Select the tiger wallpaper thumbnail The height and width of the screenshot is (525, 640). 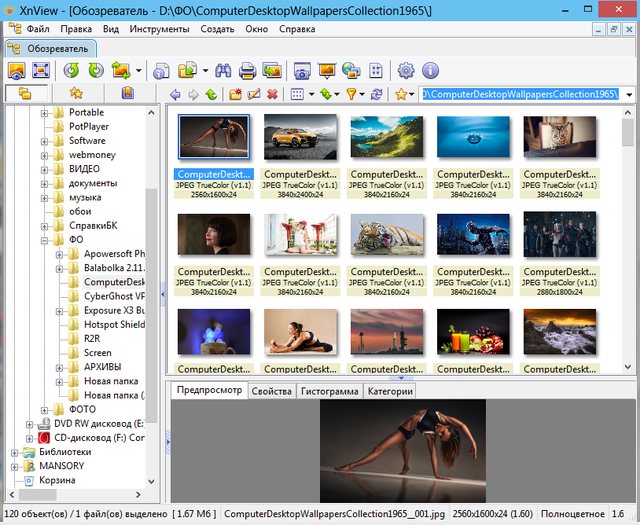click(385, 236)
